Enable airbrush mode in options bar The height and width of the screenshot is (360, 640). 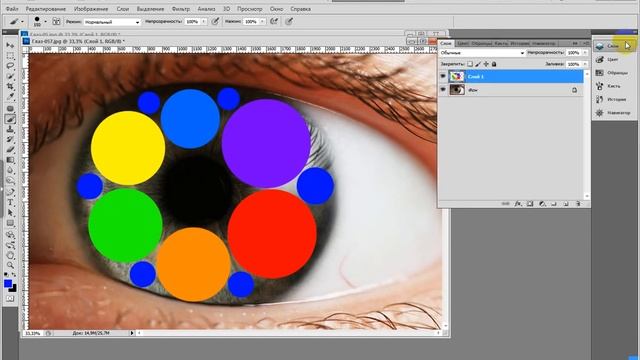pyautogui.click(x=274, y=22)
